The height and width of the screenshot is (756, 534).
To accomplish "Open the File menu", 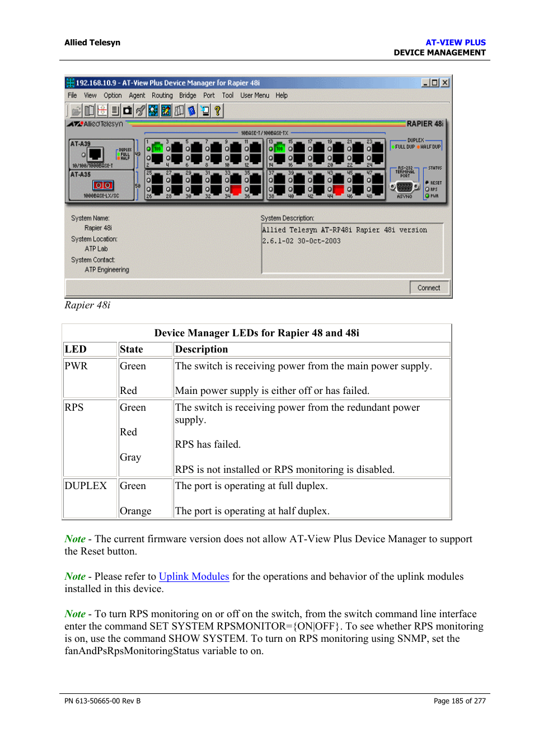I will [x=72, y=96].
